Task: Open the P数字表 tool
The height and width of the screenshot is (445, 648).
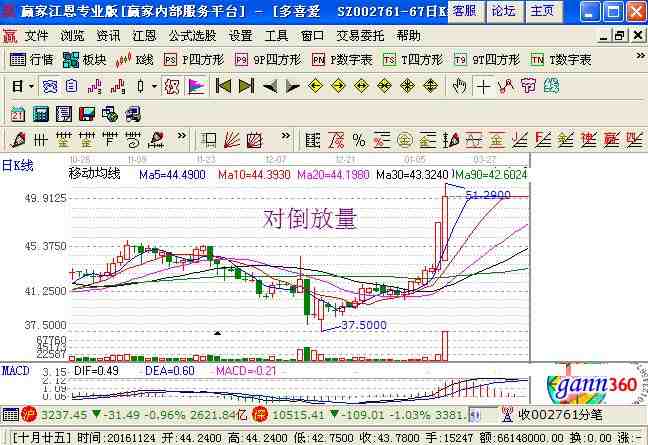Action: click(x=342, y=60)
